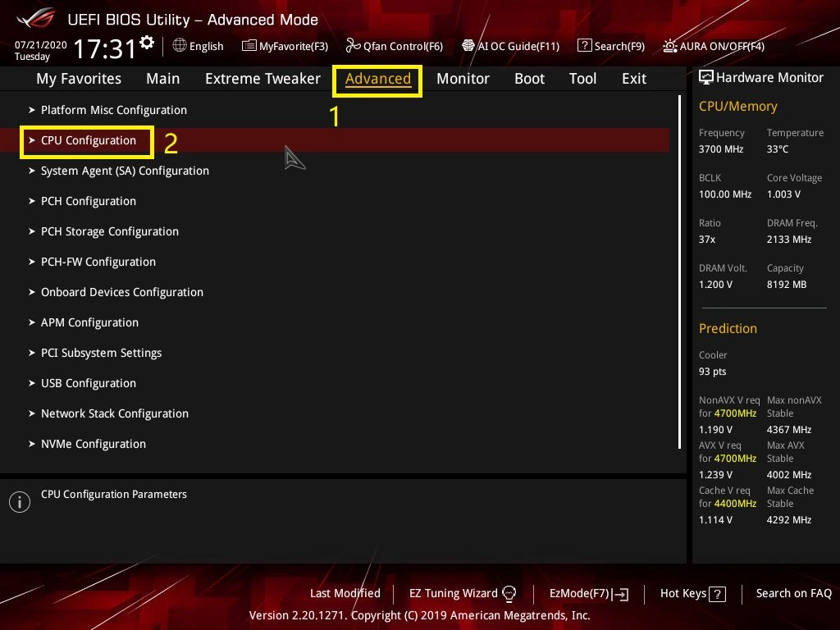Click the Search on FAQ link

pyautogui.click(x=793, y=593)
